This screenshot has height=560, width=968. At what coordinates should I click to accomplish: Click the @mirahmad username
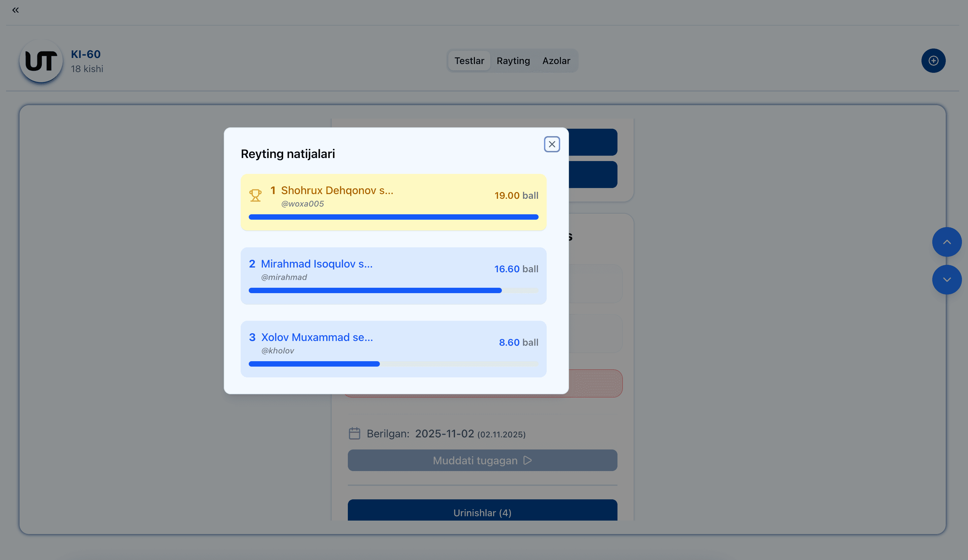click(x=284, y=277)
